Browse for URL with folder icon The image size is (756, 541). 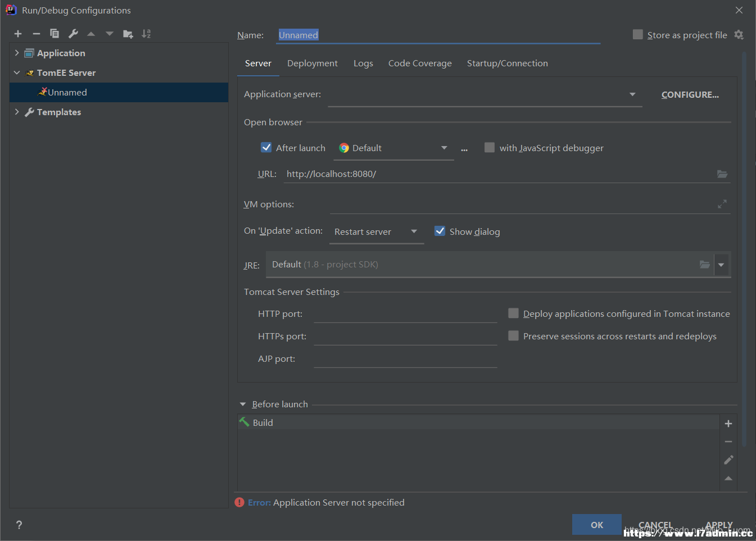(x=722, y=174)
